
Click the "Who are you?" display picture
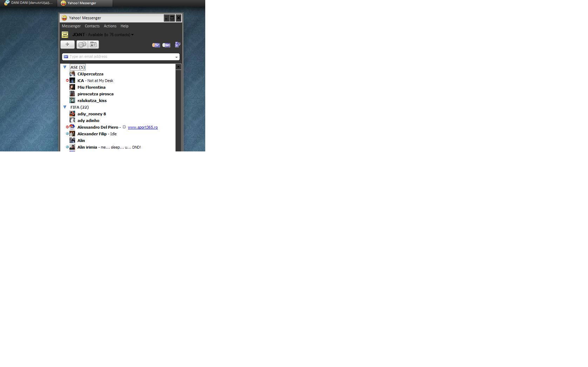pyautogui.click(x=65, y=35)
